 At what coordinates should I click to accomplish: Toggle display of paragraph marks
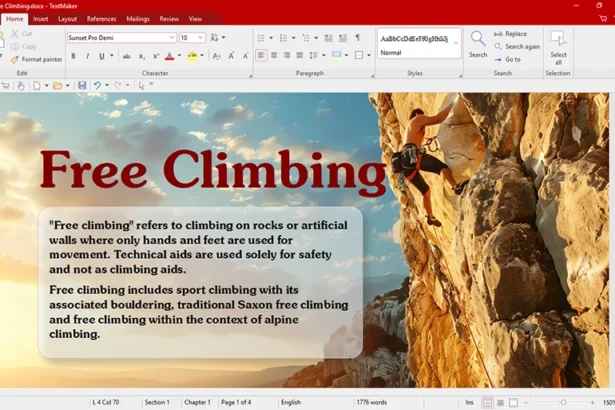[357, 38]
